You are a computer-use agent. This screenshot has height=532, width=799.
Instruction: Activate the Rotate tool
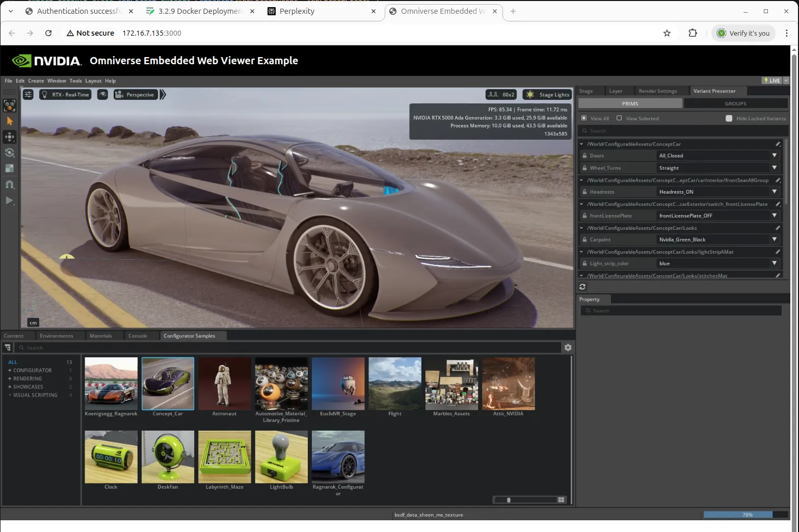(9, 152)
